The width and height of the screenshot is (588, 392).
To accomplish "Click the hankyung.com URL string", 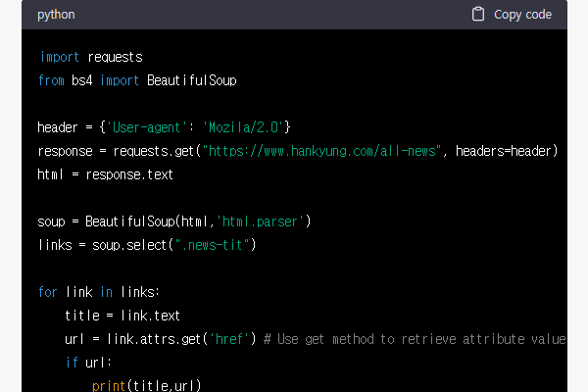I will click(x=321, y=151).
